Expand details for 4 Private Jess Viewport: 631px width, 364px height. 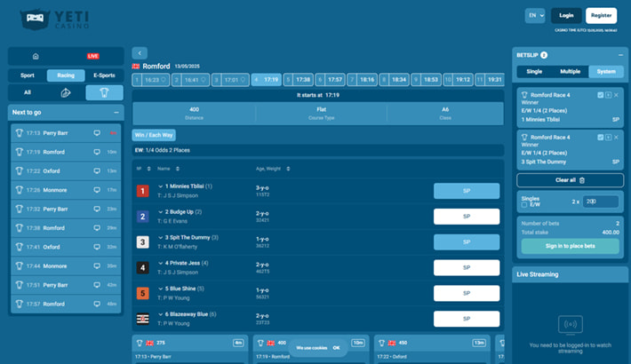pos(160,263)
